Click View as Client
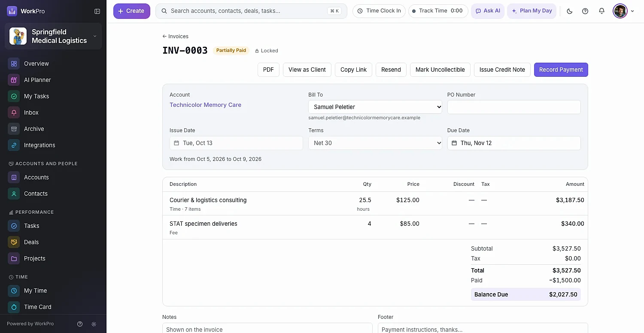The width and height of the screenshot is (644, 333). pyautogui.click(x=307, y=70)
